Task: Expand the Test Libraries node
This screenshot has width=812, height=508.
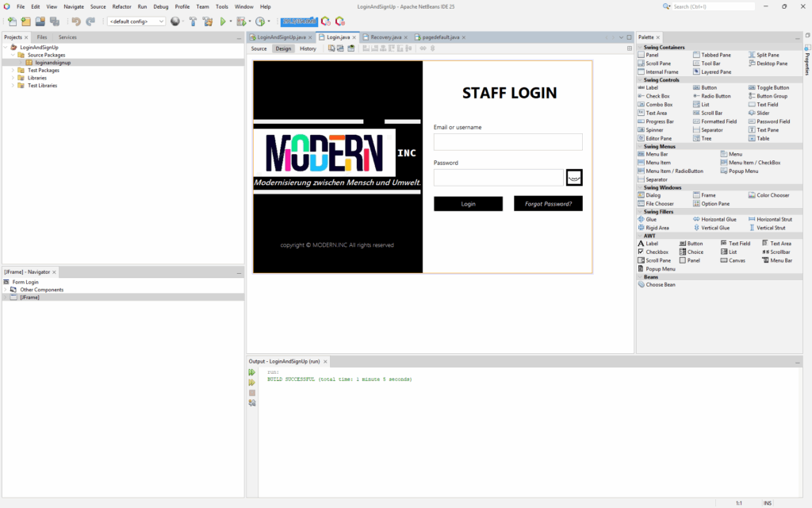Action: [x=13, y=86]
